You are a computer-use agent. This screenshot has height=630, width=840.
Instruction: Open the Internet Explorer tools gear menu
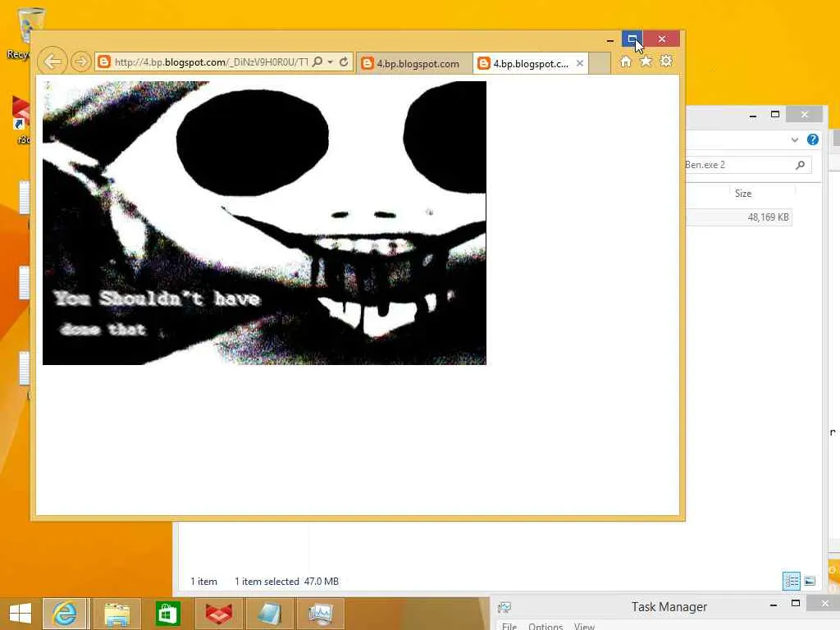click(666, 61)
